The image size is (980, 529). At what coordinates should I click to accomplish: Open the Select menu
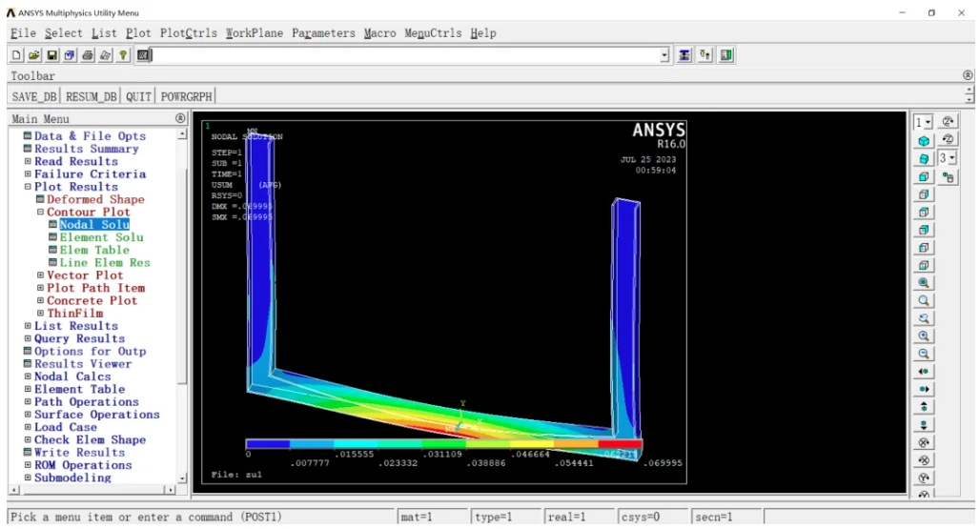[x=63, y=33]
